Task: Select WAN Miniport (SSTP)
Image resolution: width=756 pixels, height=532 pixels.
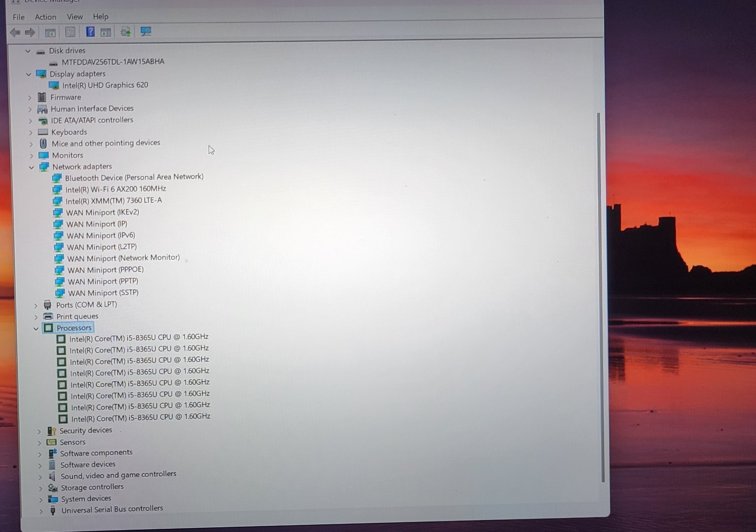Action: tap(103, 293)
